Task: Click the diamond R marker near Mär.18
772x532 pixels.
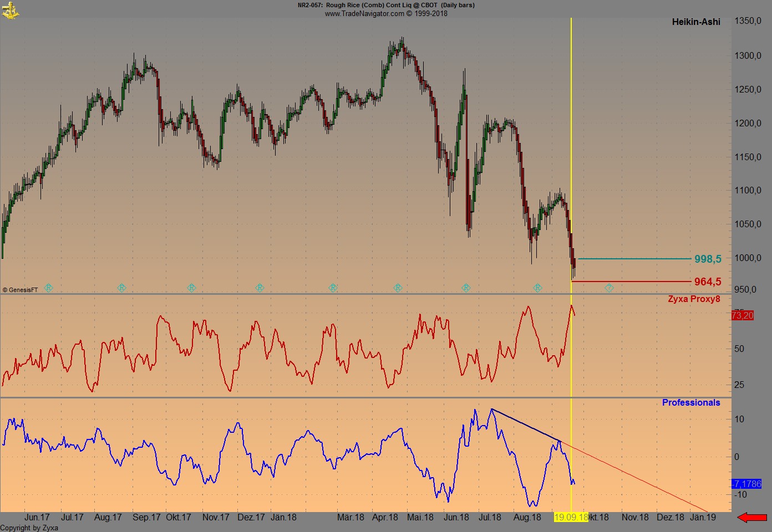Action: coord(333,288)
